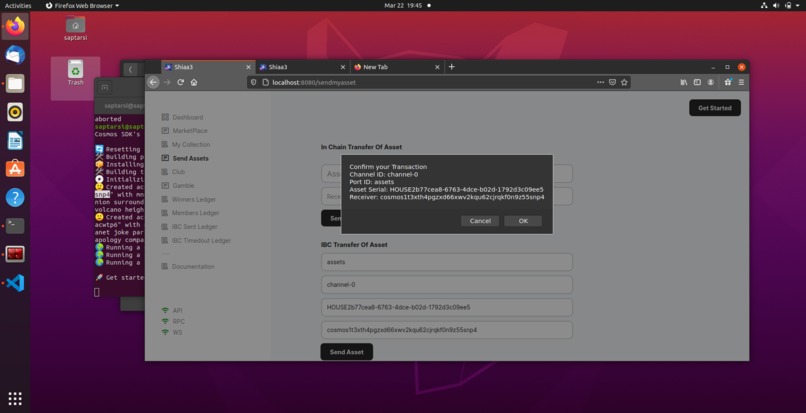The width and height of the screenshot is (806, 413).
Task: Click the Pocket save icon
Action: coord(612,82)
